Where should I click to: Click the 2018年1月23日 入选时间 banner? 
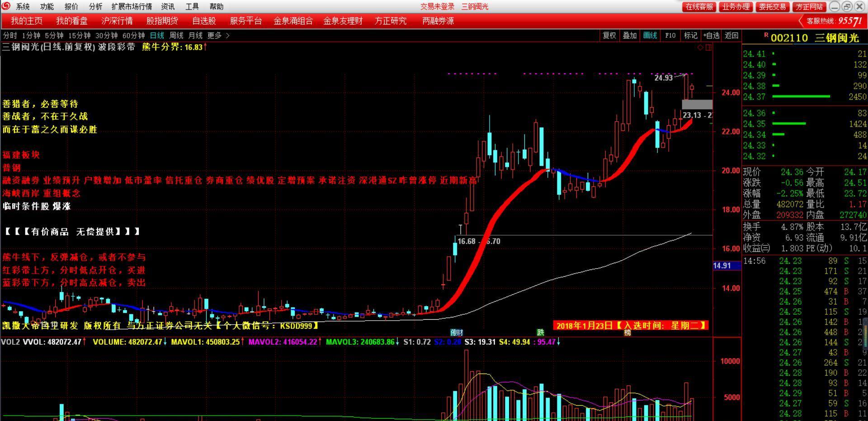[x=631, y=326]
